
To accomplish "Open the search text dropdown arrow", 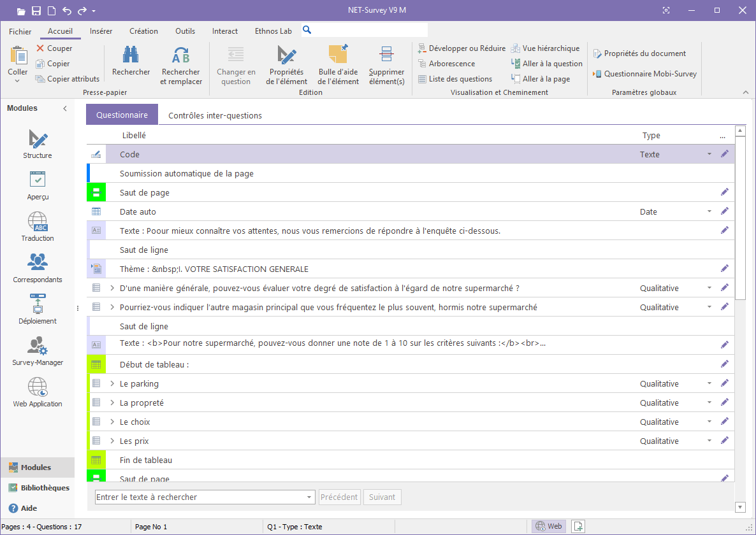I will [310, 497].
